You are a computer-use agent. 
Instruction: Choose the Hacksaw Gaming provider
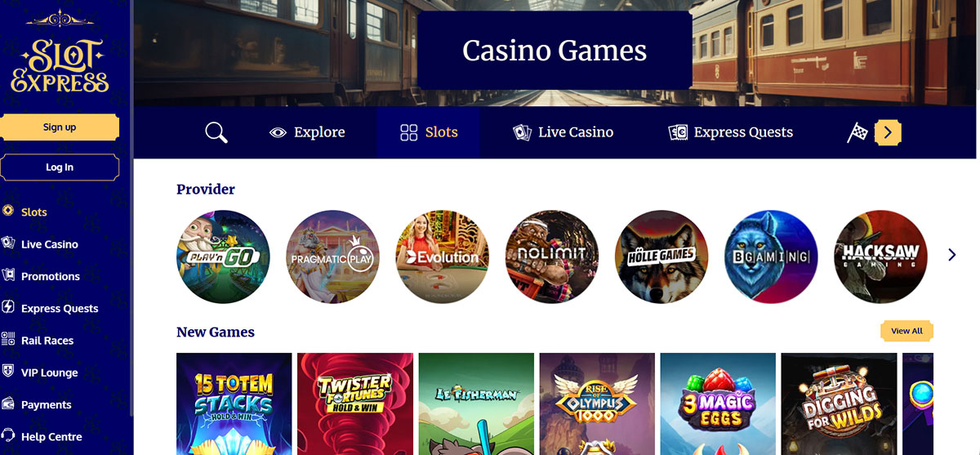click(880, 256)
